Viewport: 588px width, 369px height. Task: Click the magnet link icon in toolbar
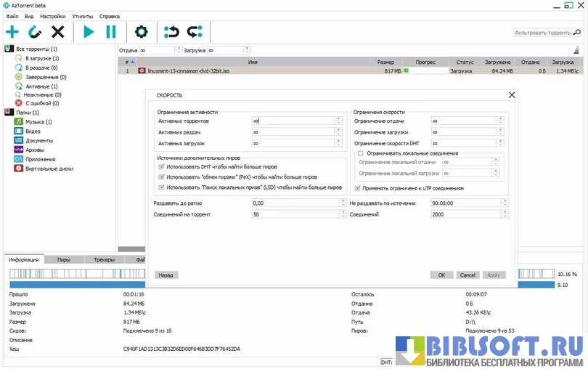35,32
